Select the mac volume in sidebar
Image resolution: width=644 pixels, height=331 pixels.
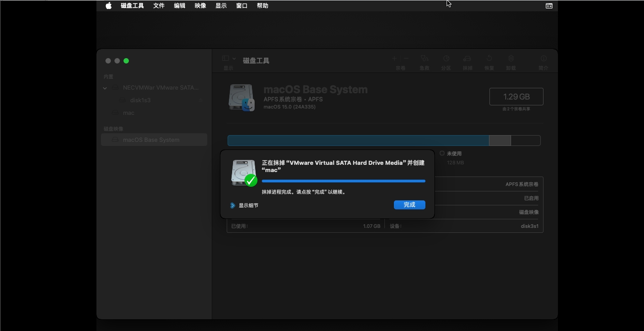(128, 113)
